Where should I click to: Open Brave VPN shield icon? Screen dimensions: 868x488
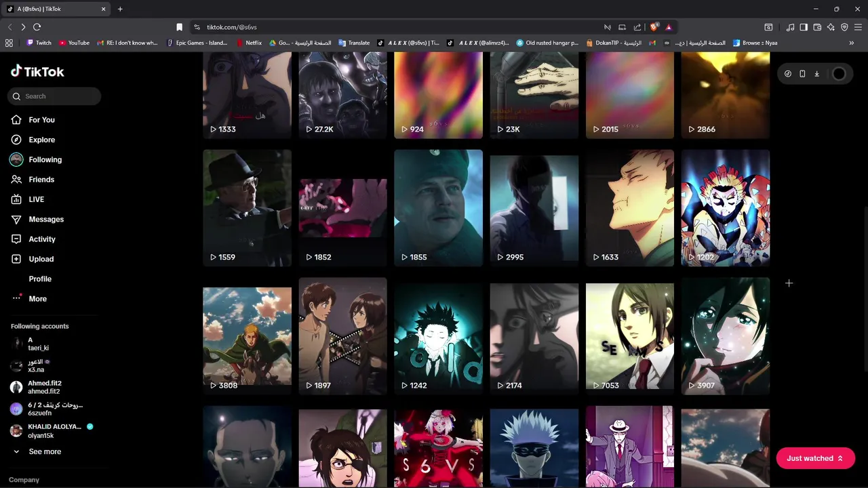pyautogui.click(x=844, y=27)
